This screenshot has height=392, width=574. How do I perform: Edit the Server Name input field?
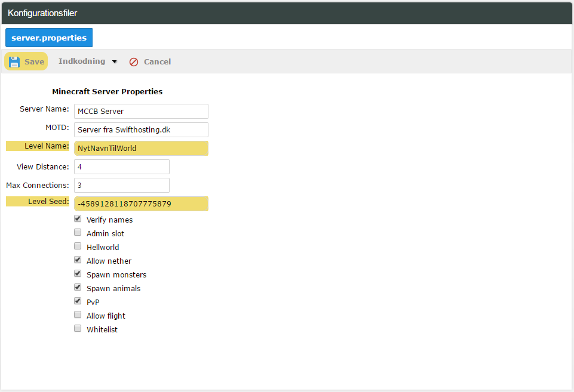[x=141, y=111]
